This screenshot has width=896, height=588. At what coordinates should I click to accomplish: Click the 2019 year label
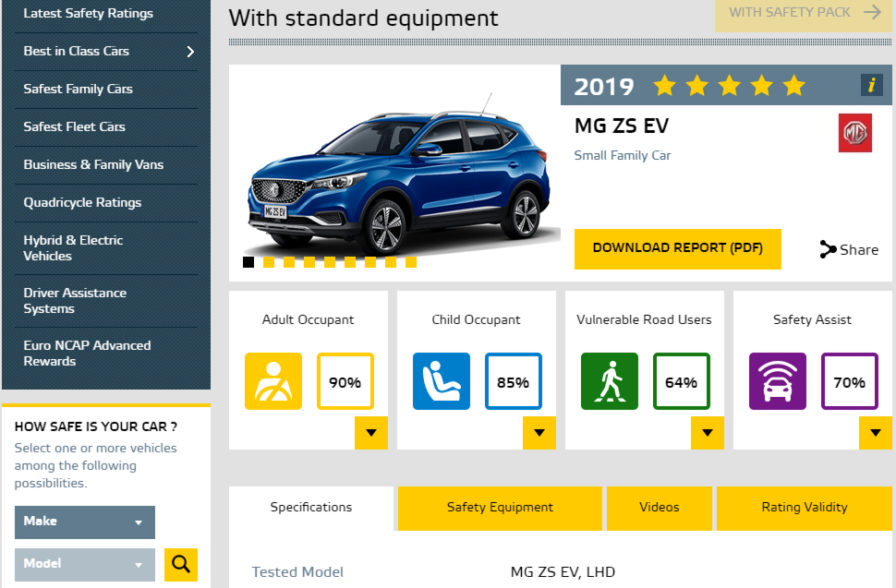[x=604, y=86]
